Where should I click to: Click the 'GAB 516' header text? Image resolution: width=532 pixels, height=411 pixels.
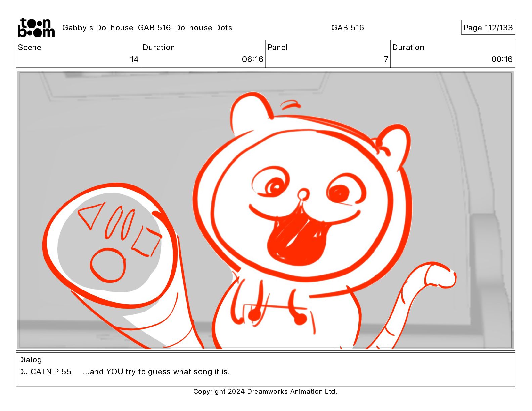[348, 28]
